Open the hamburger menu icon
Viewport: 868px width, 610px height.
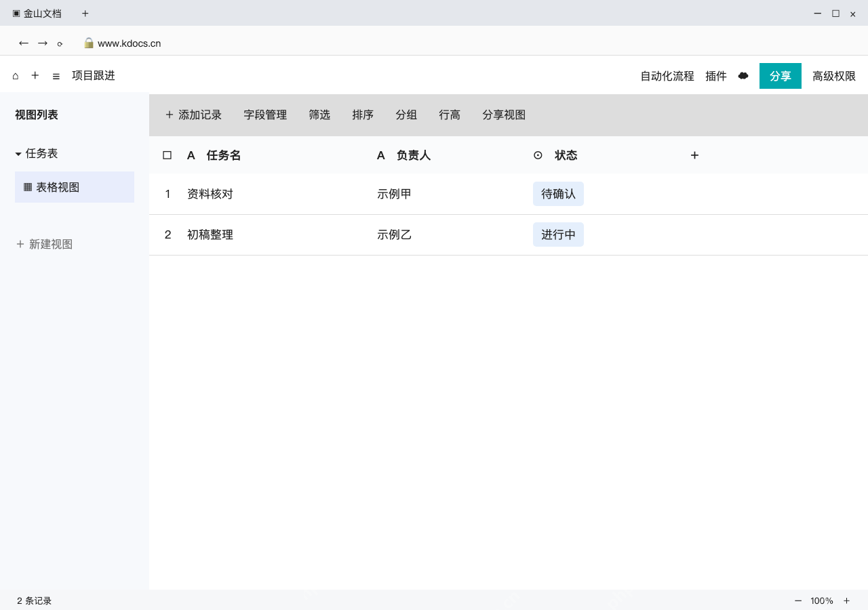[x=56, y=76]
